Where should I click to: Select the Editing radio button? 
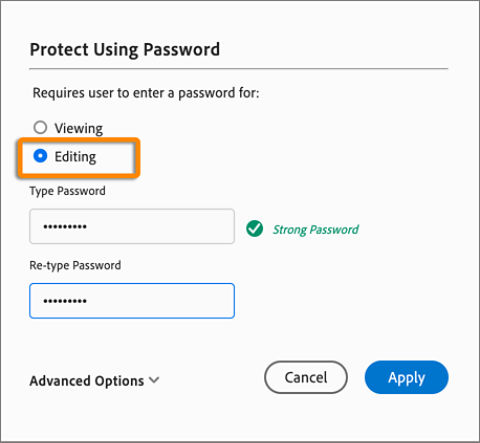point(40,156)
